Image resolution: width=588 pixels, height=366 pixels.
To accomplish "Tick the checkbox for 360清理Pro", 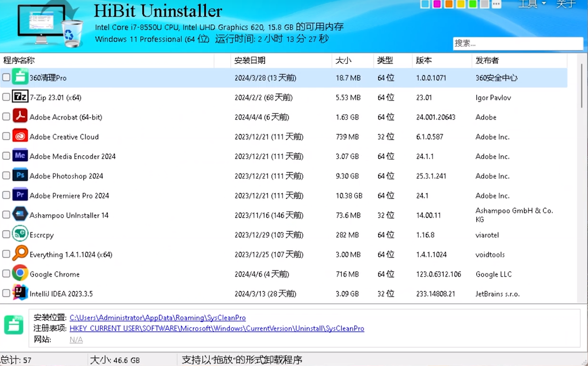I will tap(6, 77).
